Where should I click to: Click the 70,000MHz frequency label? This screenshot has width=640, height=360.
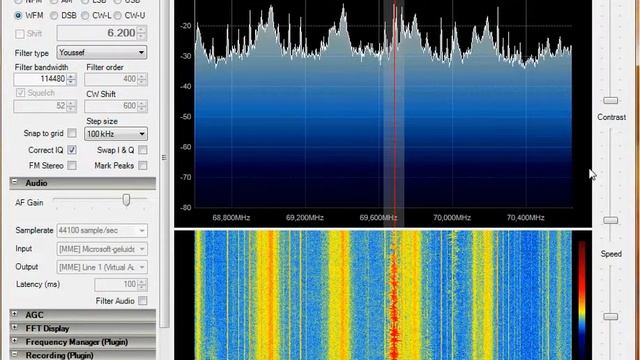pos(452,218)
